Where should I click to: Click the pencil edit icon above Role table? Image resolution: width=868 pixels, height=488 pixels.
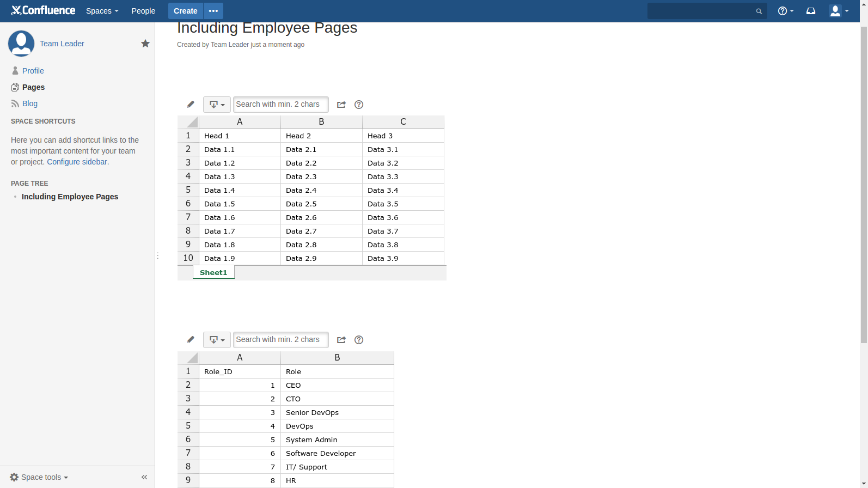[x=191, y=340]
